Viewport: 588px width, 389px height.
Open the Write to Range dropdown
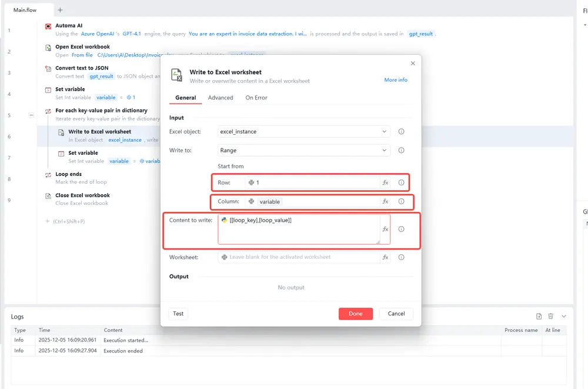pos(304,150)
